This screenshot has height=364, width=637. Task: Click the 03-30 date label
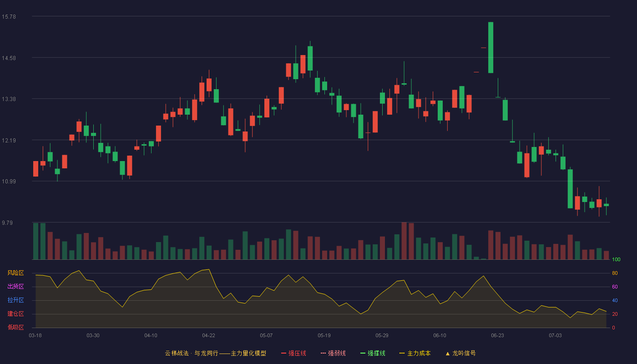coord(93,335)
